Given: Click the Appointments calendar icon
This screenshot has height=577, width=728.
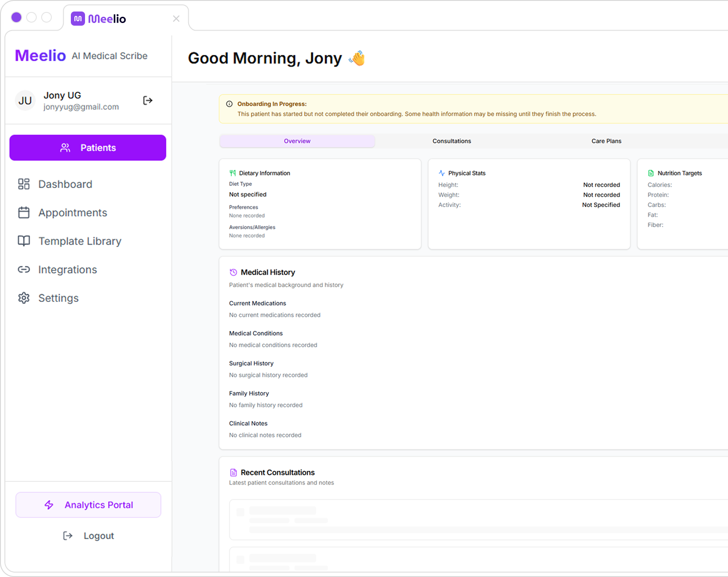Looking at the screenshot, I should 24,213.
